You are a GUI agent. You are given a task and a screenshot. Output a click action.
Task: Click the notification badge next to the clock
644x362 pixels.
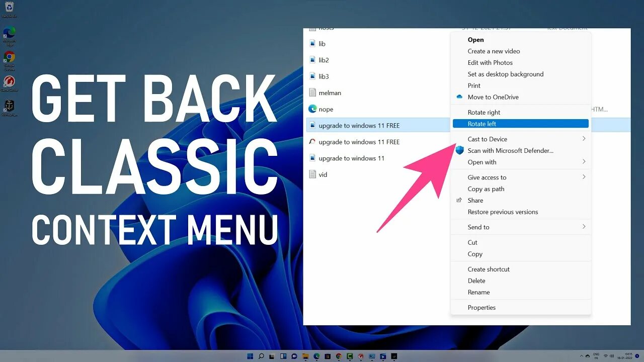pos(637,356)
